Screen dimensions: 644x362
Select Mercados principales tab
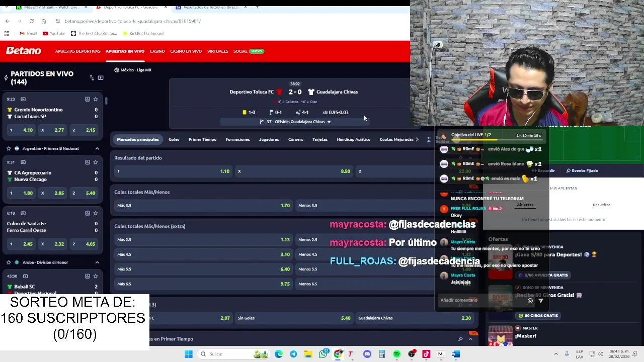138,139
